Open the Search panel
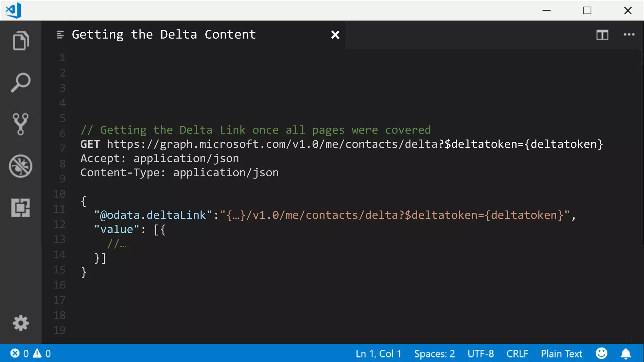This screenshot has height=362, width=644. [x=21, y=82]
